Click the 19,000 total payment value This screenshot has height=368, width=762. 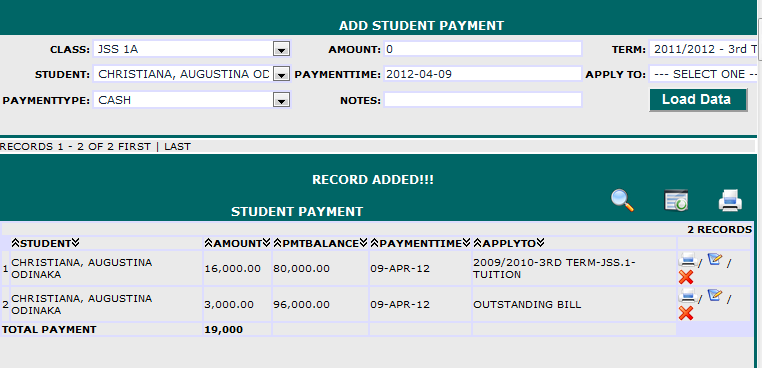(x=224, y=330)
